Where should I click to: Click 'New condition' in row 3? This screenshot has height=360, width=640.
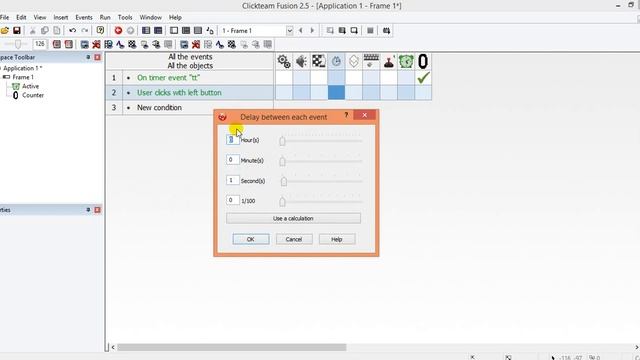(159, 108)
